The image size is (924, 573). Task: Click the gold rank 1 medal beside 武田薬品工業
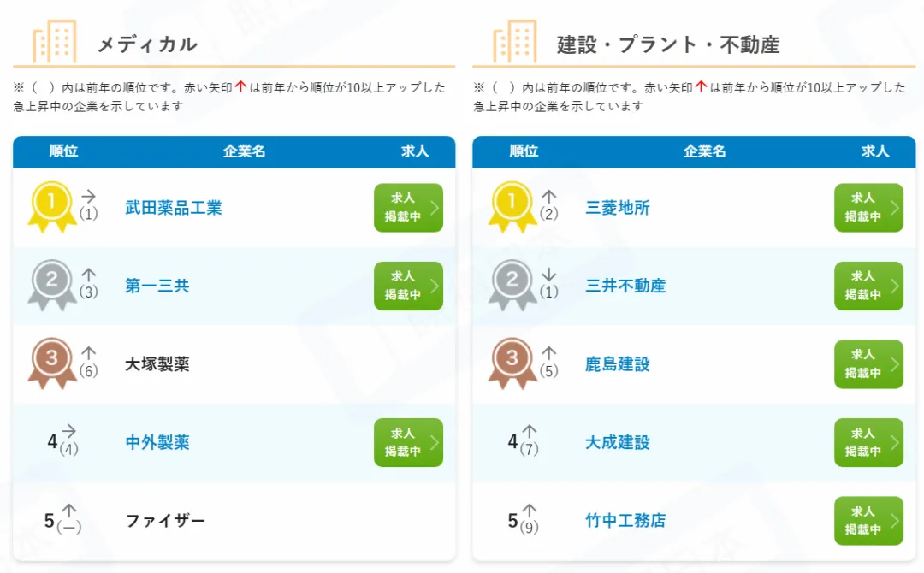[x=52, y=207]
